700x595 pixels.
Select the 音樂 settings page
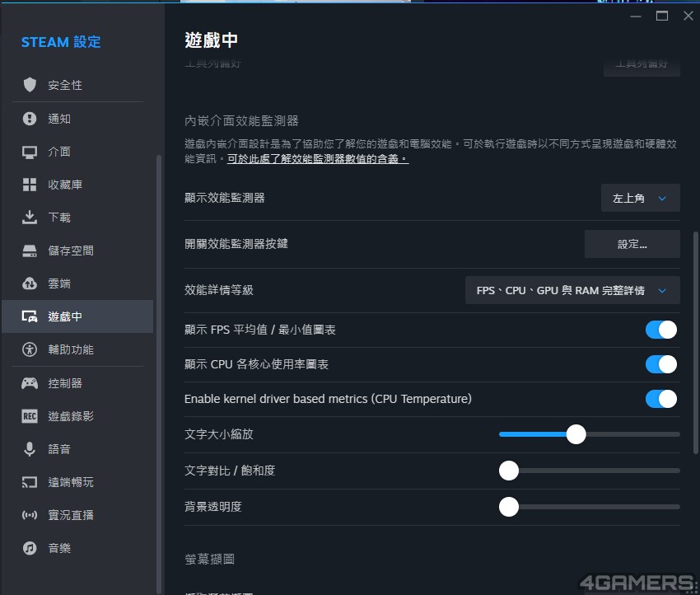pyautogui.click(x=77, y=548)
